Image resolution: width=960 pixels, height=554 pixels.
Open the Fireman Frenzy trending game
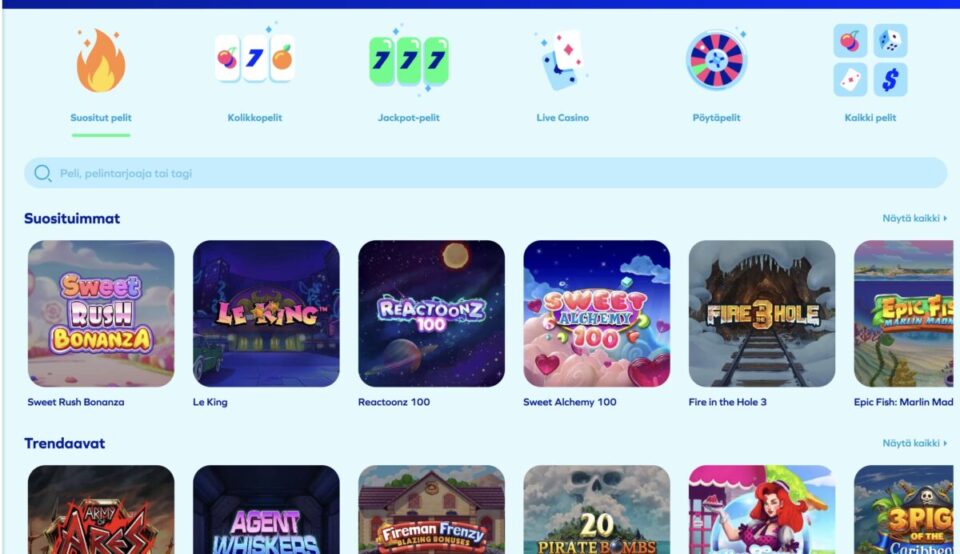(x=432, y=509)
